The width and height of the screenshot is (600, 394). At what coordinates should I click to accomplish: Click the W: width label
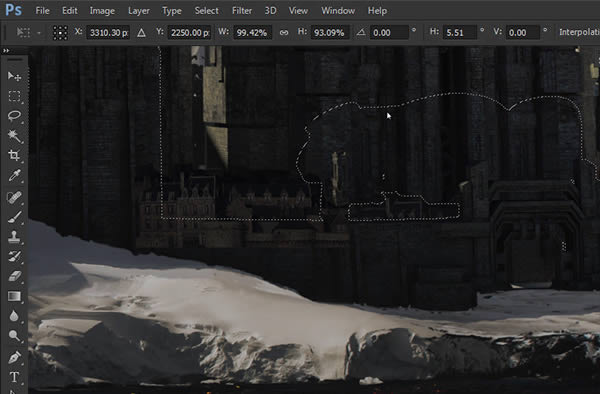[x=223, y=32]
